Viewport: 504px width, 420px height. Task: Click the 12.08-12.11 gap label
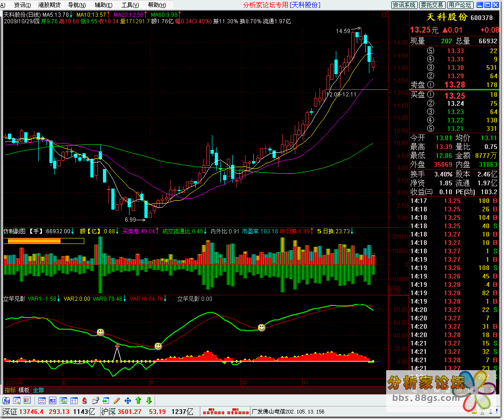(x=341, y=95)
